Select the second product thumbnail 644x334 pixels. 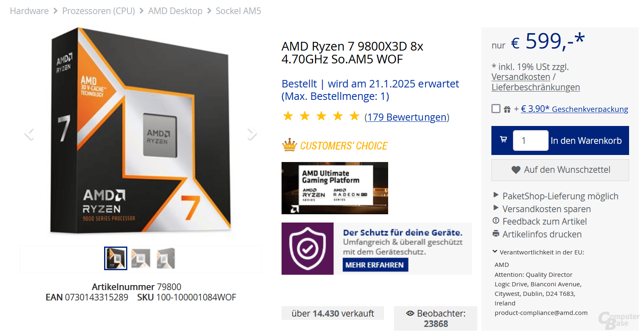pyautogui.click(x=141, y=259)
